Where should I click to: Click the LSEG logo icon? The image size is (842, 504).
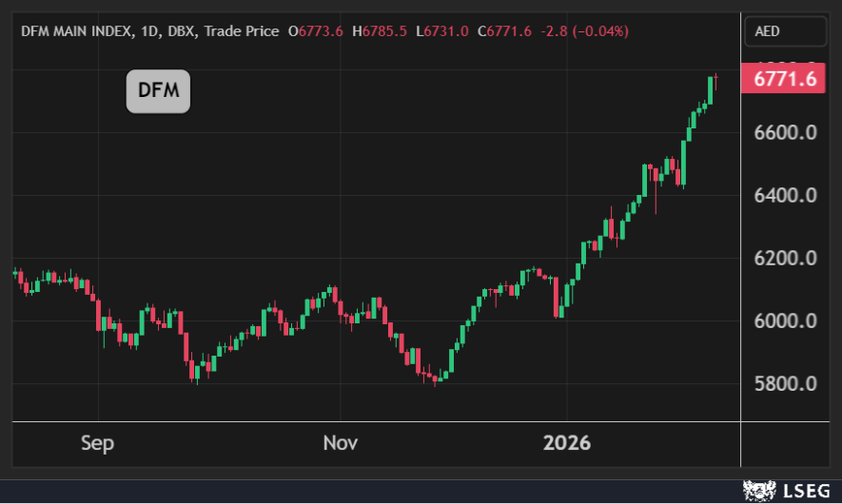(x=756, y=491)
